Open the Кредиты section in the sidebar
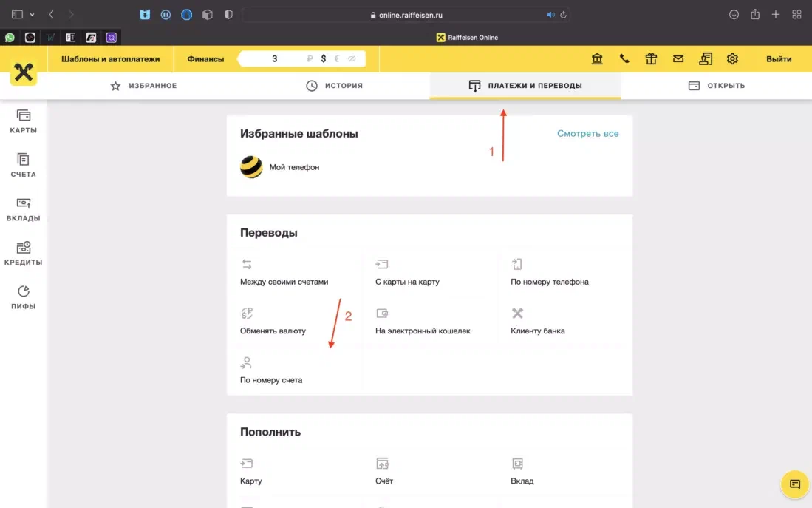The width and height of the screenshot is (812, 508). point(24,254)
